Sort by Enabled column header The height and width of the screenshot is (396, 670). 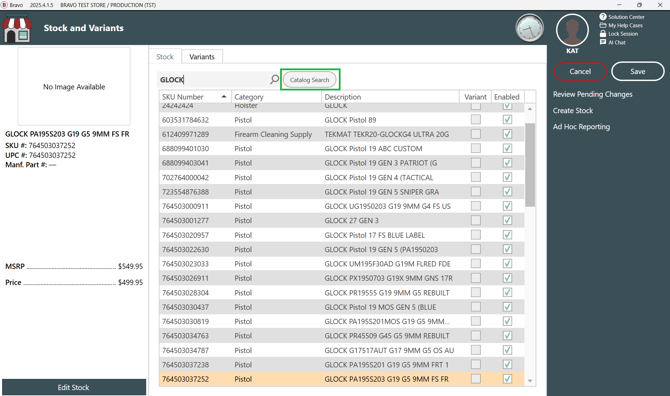pos(507,97)
